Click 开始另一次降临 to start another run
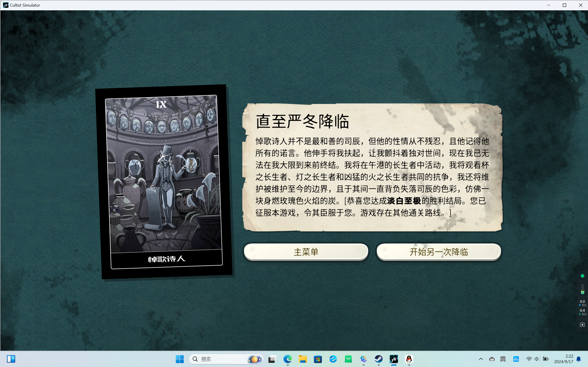Screen dimensions: 588x367 pos(439,252)
